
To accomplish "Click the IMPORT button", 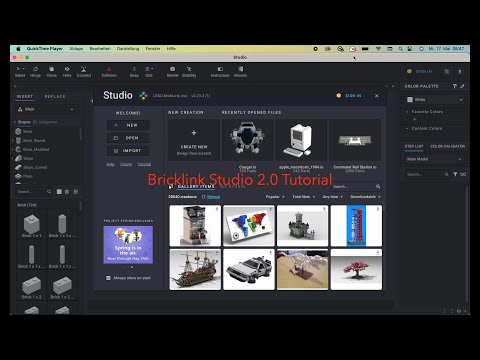I will coord(128,151).
